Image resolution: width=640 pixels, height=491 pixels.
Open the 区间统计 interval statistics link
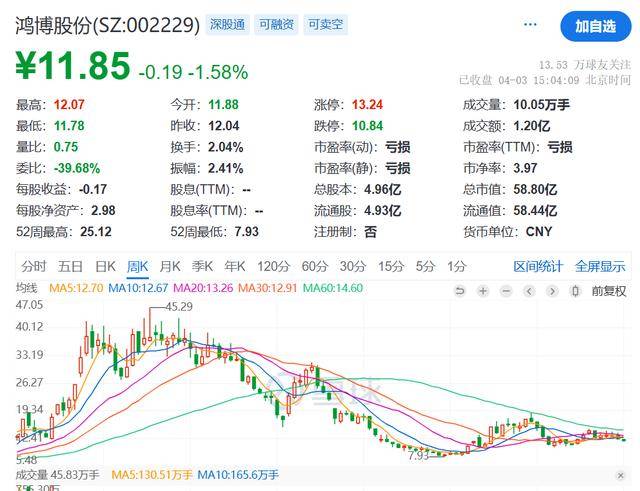coord(538,267)
